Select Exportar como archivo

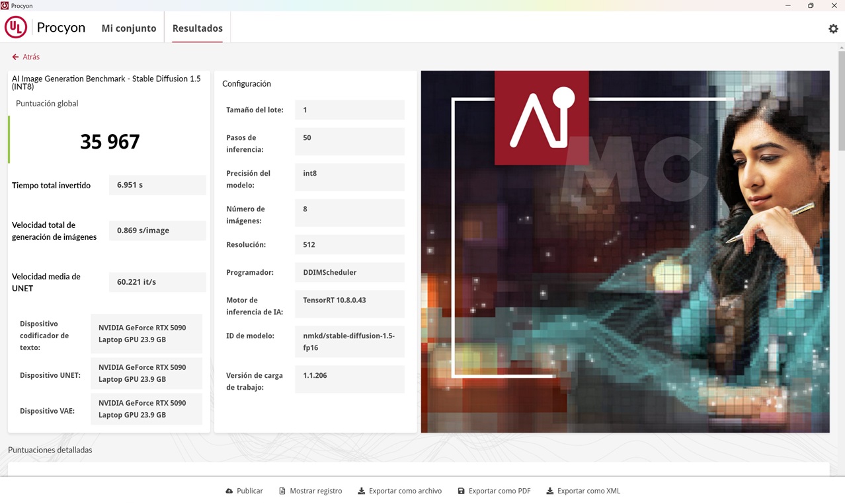(399, 491)
